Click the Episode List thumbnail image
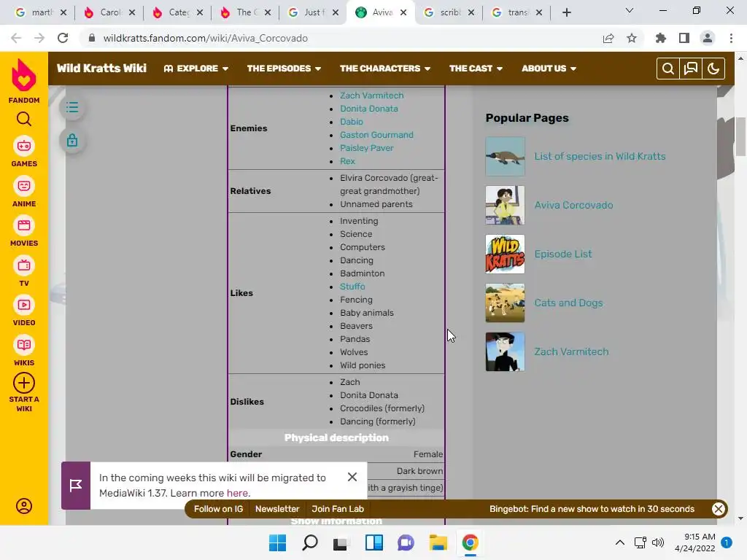This screenshot has height=560, width=747. click(505, 254)
